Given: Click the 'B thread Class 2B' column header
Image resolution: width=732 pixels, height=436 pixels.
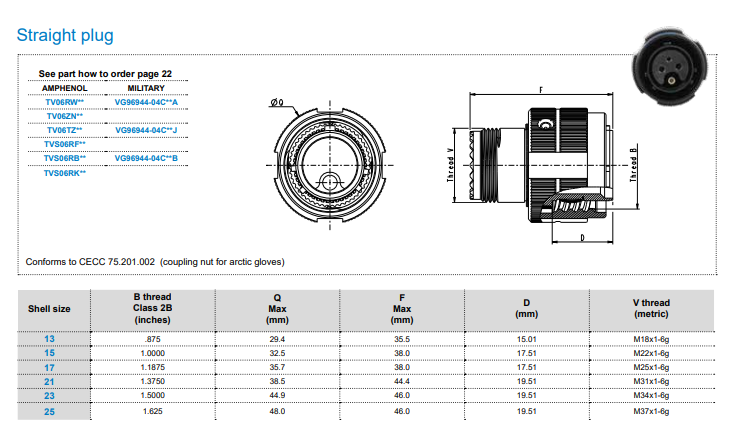Looking at the screenshot, I should (x=151, y=308).
